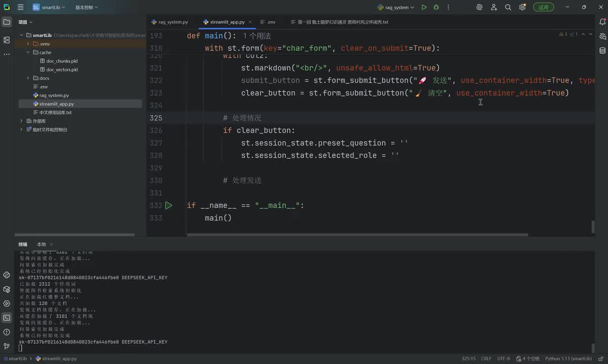Click the warnings count indicator
608x364 pixels.
click(x=563, y=34)
